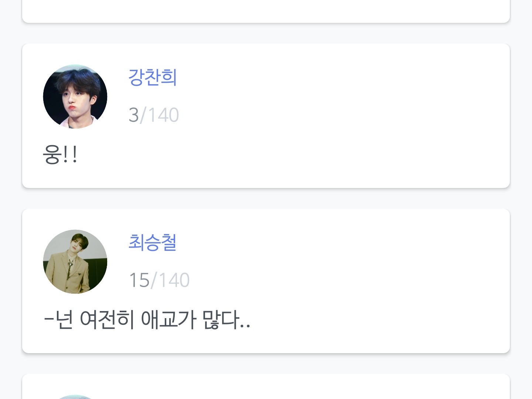
Task: Click the partially visible card at top
Action: coord(266,10)
